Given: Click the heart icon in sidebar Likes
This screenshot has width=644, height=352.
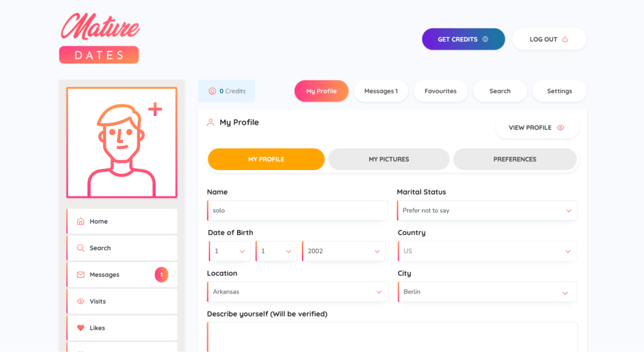Looking at the screenshot, I should tap(80, 327).
